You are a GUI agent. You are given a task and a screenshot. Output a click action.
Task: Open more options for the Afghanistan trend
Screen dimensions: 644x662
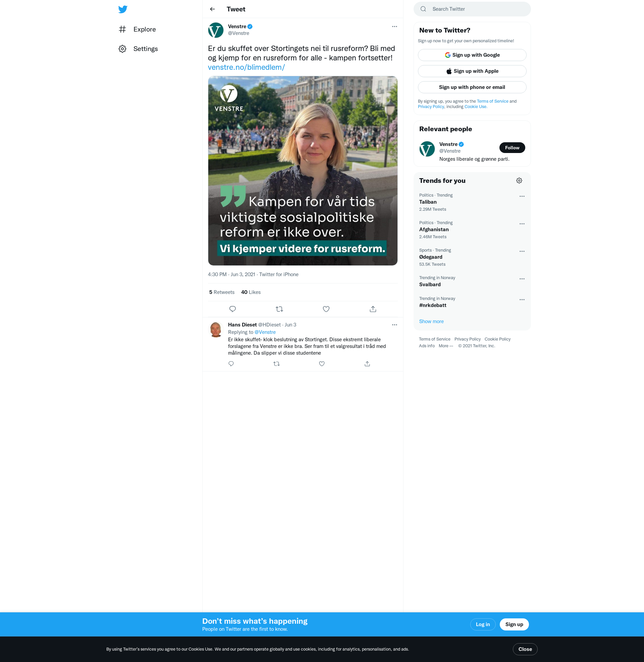522,224
